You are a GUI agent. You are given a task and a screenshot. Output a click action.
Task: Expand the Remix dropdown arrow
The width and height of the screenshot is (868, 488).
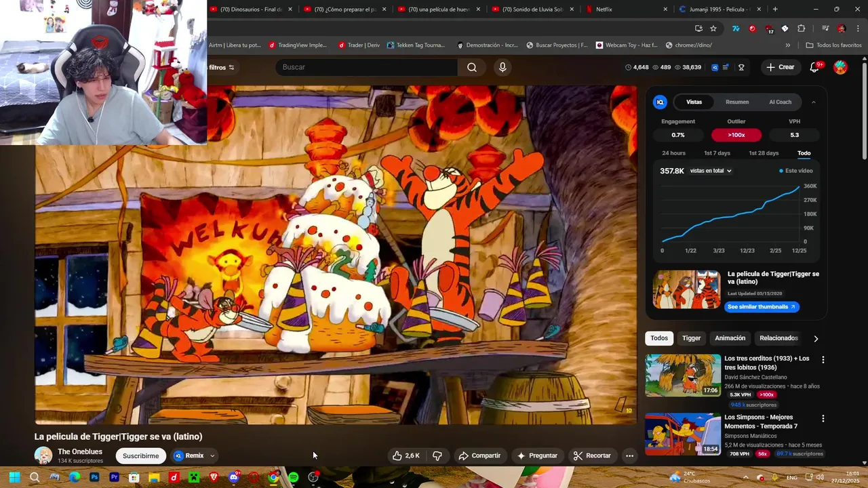pyautogui.click(x=212, y=455)
